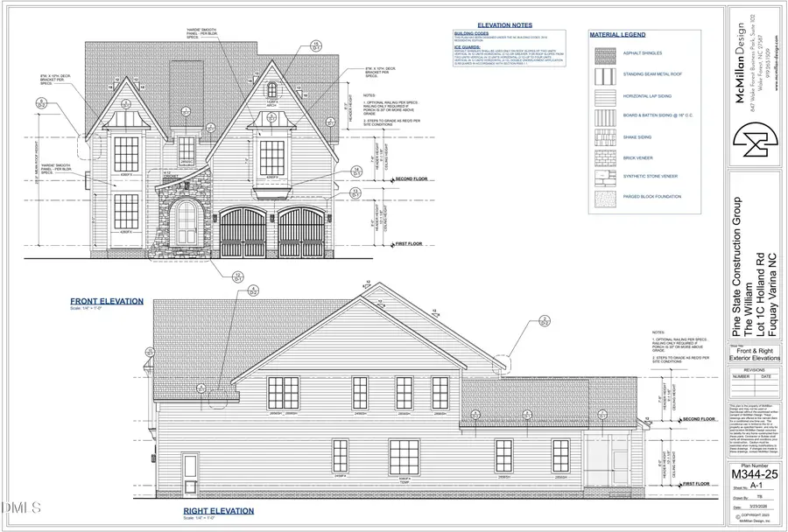This screenshot has width=788, height=532.
Task: Click the 'ASPHALT SHINGLES' legend label
Action: 643,53
